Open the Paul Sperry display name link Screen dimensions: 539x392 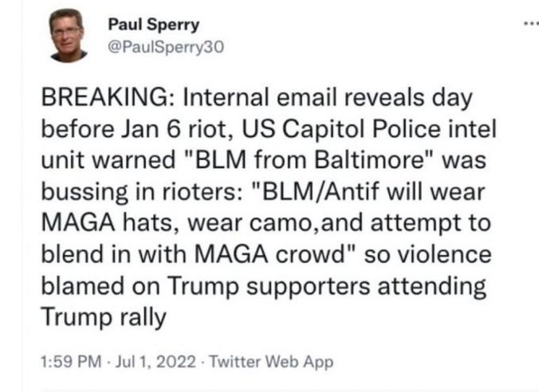click(x=152, y=25)
